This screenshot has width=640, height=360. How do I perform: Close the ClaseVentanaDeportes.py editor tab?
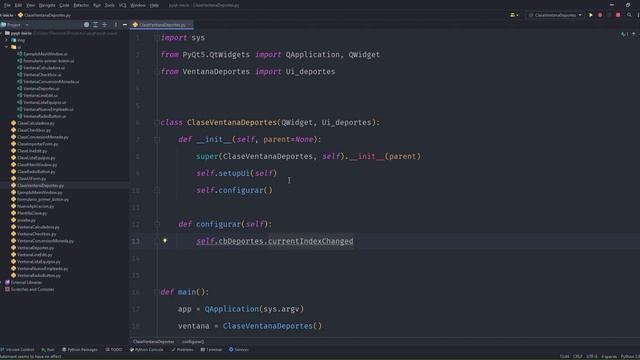[x=190, y=25]
